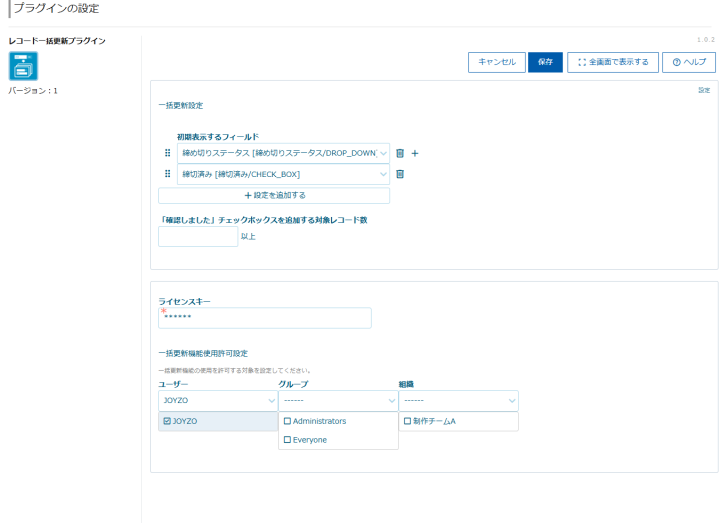Uncheck the JOYZO user checkbox
The image size is (720, 523).
[x=167, y=422]
